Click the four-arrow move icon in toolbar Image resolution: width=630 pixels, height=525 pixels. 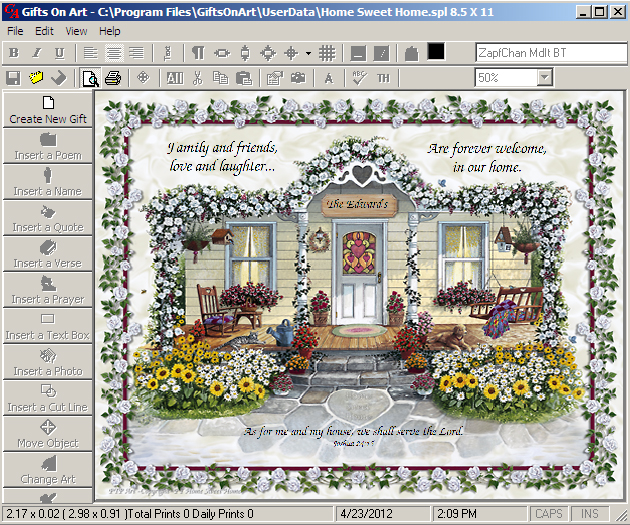point(143,77)
